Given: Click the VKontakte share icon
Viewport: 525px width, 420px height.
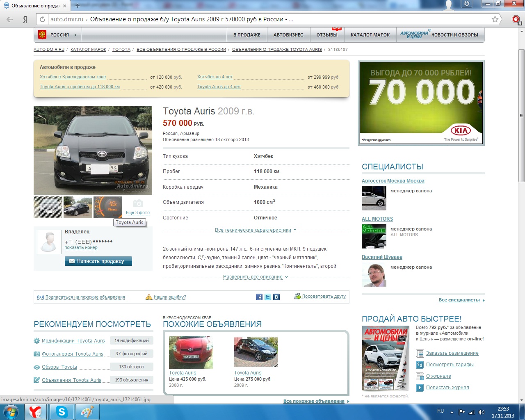Looking at the screenshot, I should pyautogui.click(x=276, y=297).
